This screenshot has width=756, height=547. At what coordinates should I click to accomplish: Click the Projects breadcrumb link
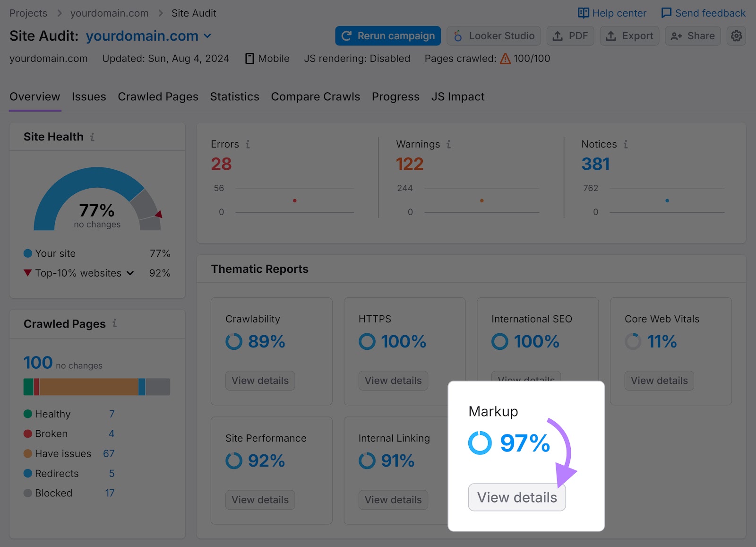click(x=28, y=13)
